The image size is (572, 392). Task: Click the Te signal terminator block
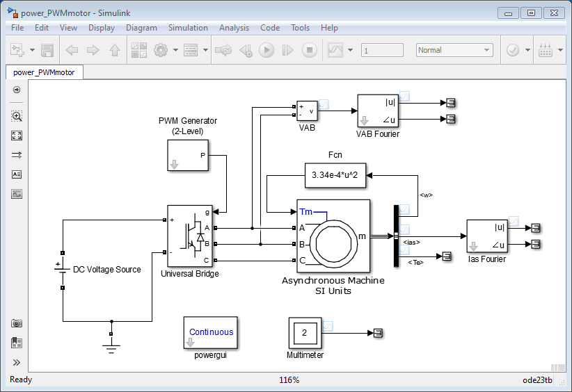(x=447, y=256)
